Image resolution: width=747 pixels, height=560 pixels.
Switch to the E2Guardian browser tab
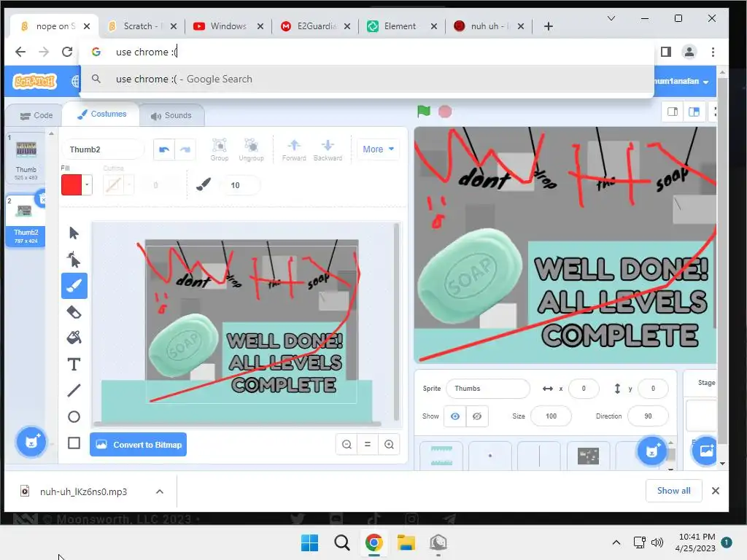(x=317, y=26)
